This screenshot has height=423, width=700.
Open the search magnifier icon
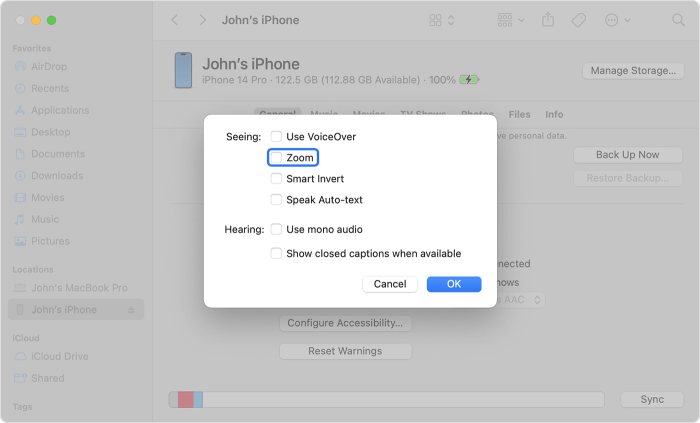click(680, 20)
